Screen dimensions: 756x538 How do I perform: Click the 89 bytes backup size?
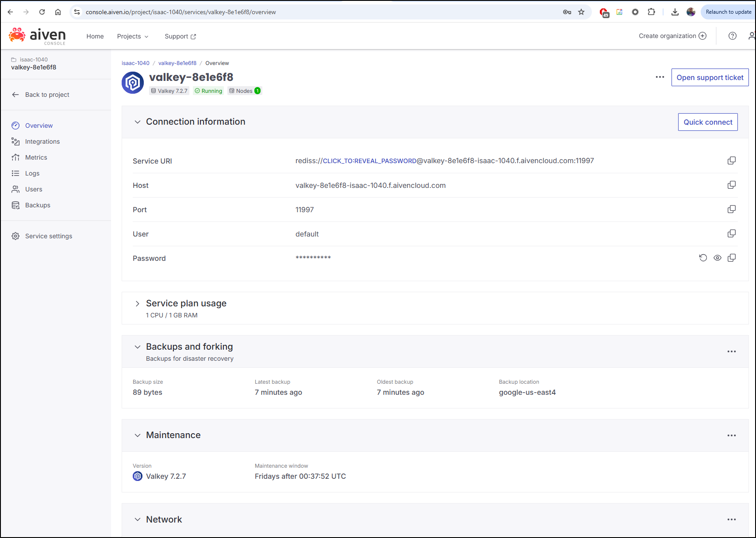pos(147,392)
